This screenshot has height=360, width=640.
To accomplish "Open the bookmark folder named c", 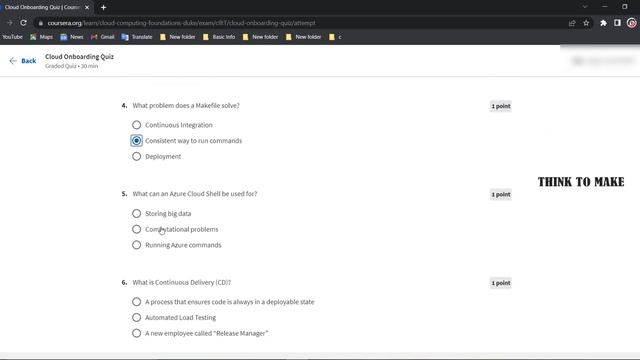I will (x=335, y=37).
